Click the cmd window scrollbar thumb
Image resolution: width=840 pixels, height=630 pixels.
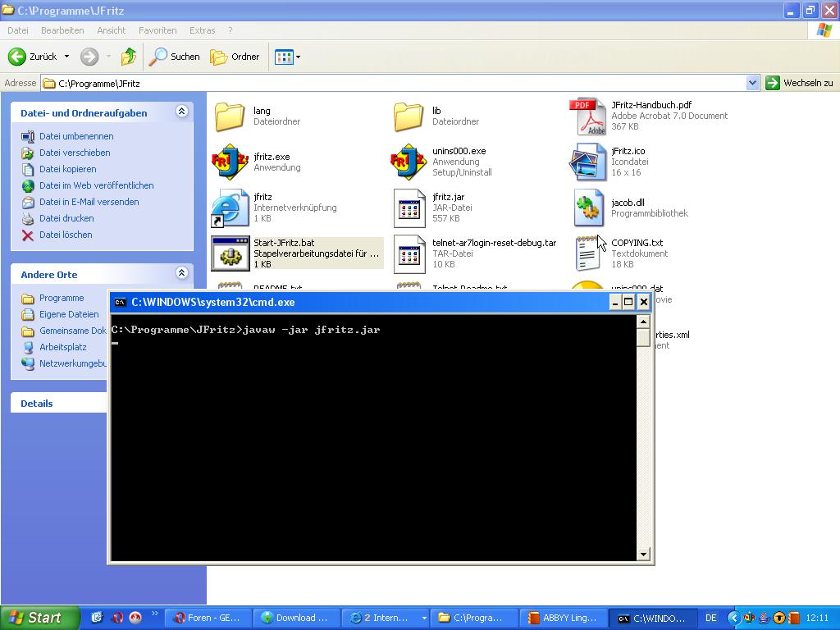(643, 337)
